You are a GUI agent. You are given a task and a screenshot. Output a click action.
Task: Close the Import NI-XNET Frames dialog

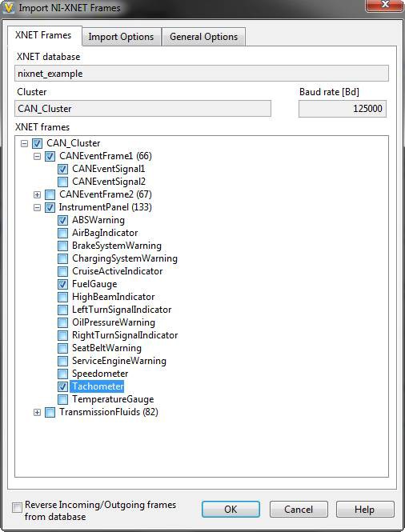click(384, 5)
